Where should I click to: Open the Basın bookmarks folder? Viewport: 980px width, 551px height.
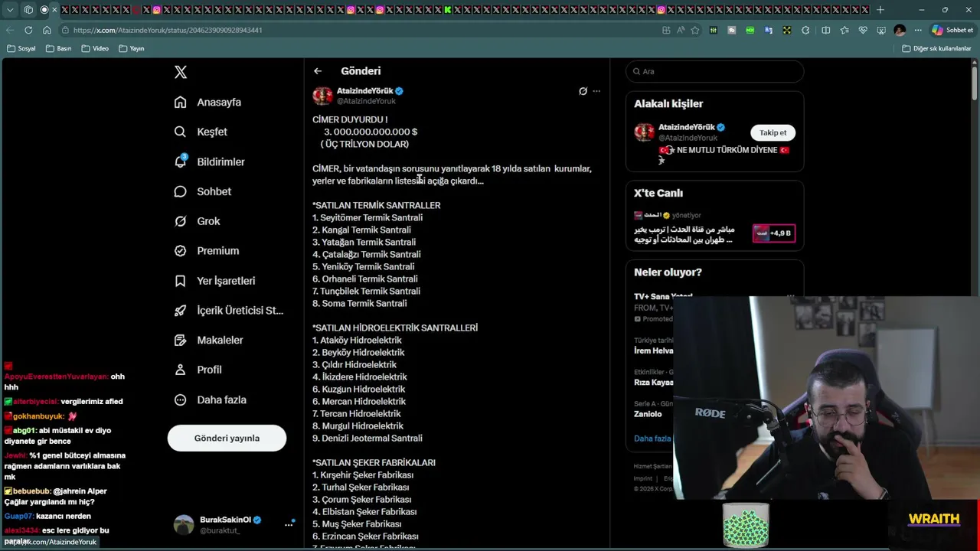click(x=59, y=48)
